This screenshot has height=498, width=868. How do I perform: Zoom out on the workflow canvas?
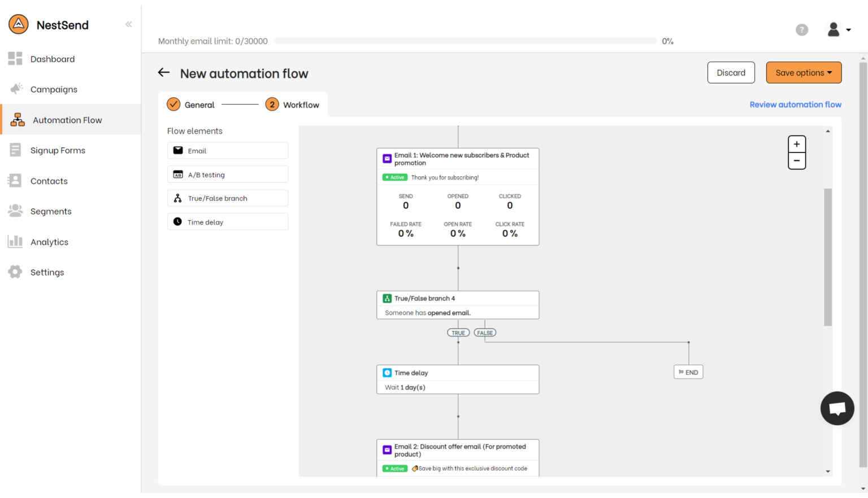coord(796,161)
